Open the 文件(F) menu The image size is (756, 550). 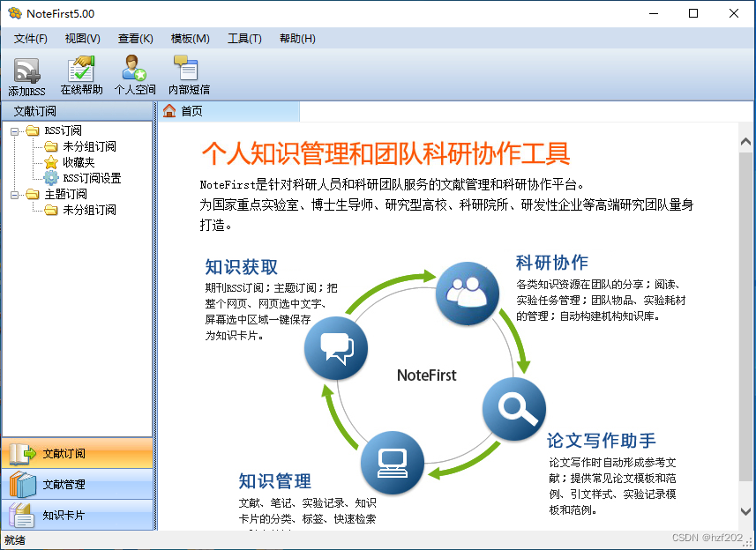tap(30, 38)
